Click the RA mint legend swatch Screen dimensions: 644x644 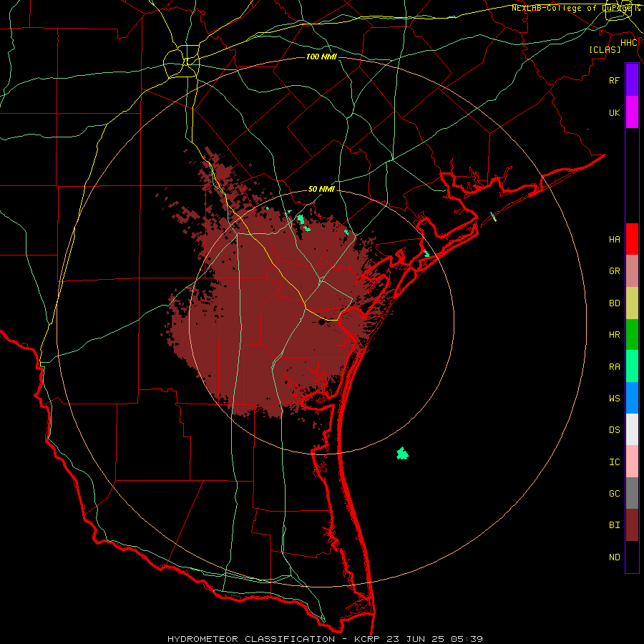click(632, 366)
